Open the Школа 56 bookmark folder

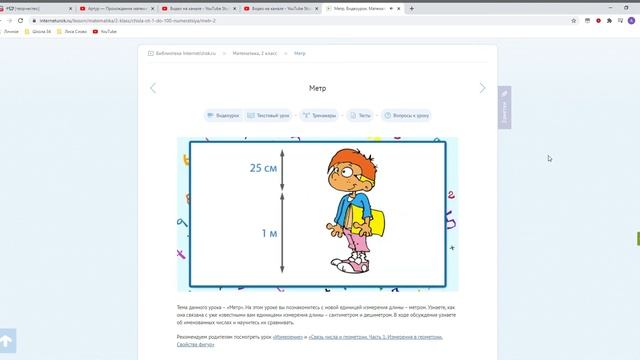point(38,31)
